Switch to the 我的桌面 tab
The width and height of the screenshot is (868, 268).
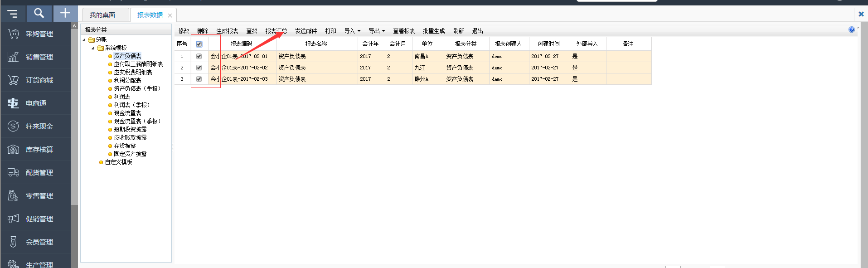102,15
